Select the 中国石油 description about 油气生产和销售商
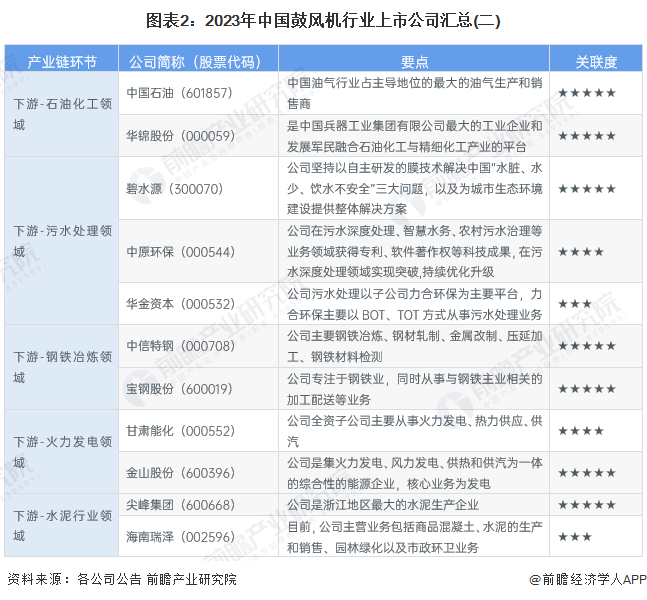 point(415,93)
